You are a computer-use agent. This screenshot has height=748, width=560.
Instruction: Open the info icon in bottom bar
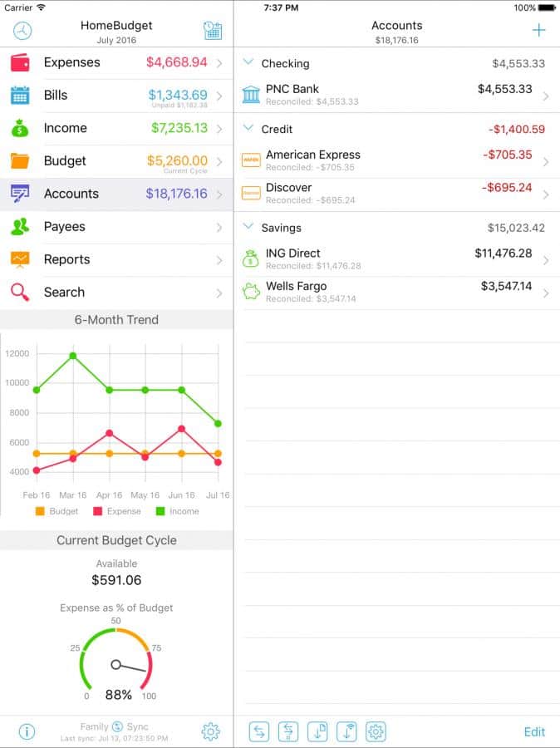27,731
